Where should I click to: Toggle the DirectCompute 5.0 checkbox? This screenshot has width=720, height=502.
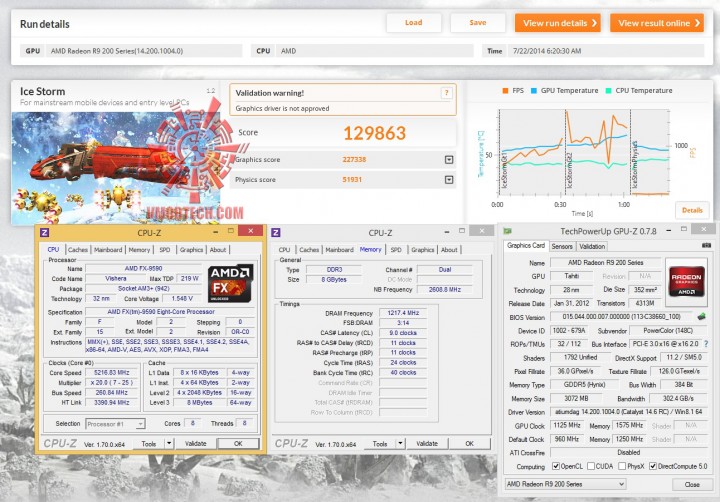(652, 466)
